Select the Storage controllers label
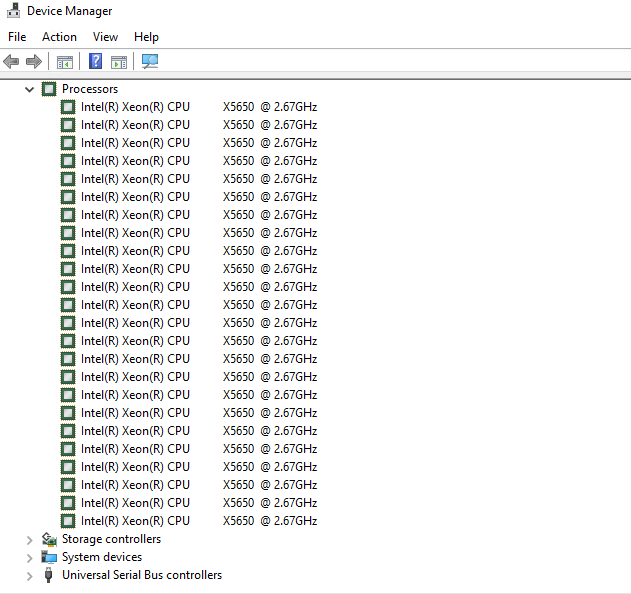The height and width of the screenshot is (594, 631). 111,539
